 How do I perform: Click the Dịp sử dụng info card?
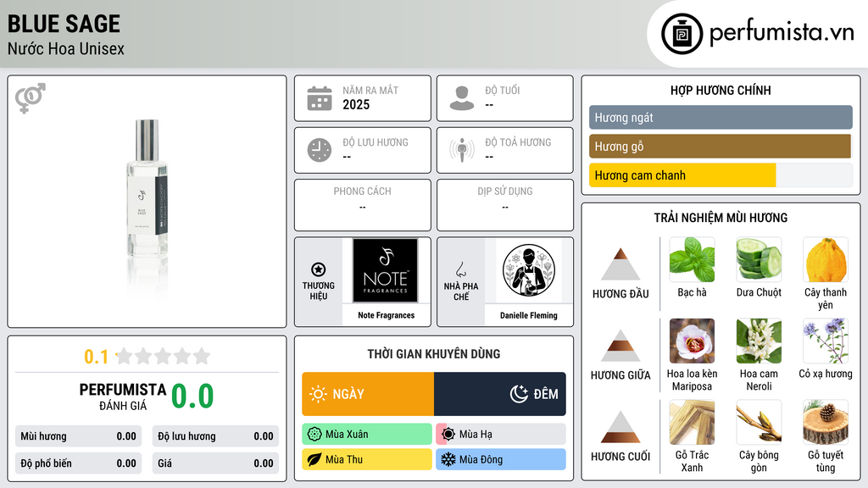(x=505, y=205)
